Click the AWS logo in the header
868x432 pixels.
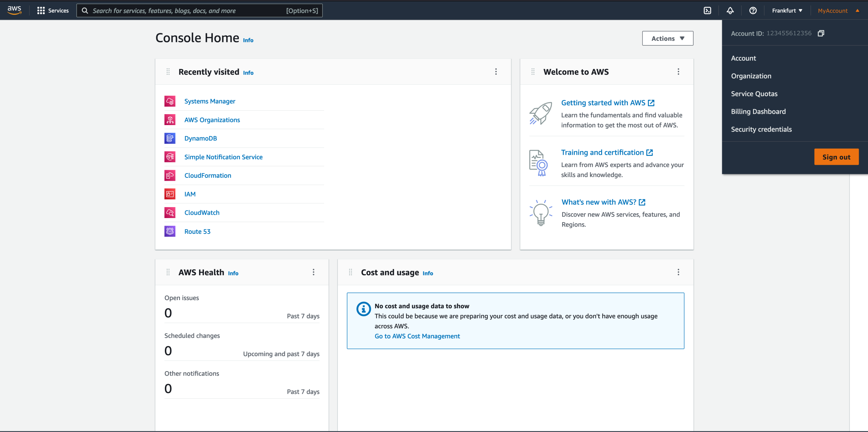[14, 10]
